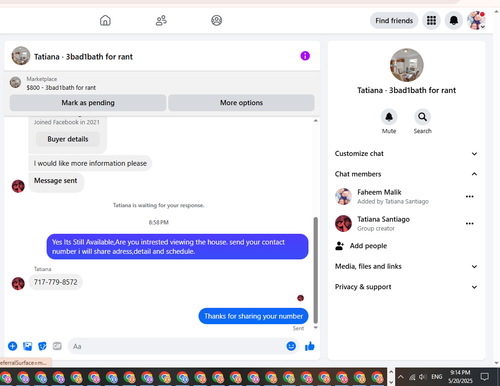Image resolution: width=500 pixels, height=386 pixels.
Task: Open more options for Tatiana Santiago
Action: click(x=470, y=224)
